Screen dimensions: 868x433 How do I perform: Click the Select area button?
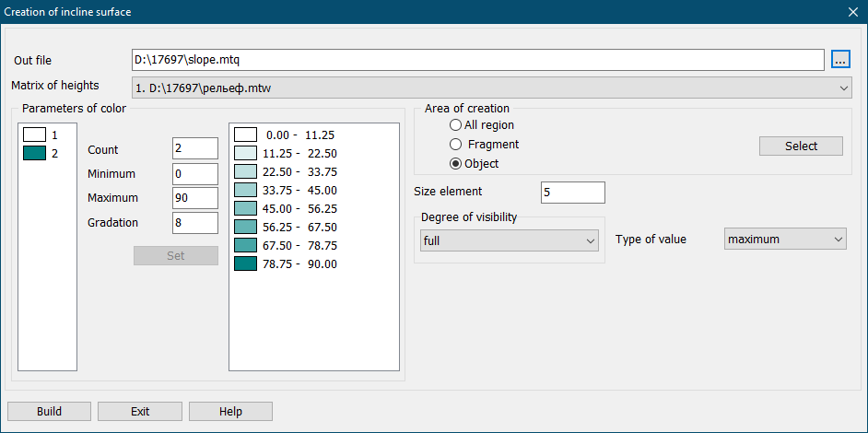pyautogui.click(x=801, y=146)
